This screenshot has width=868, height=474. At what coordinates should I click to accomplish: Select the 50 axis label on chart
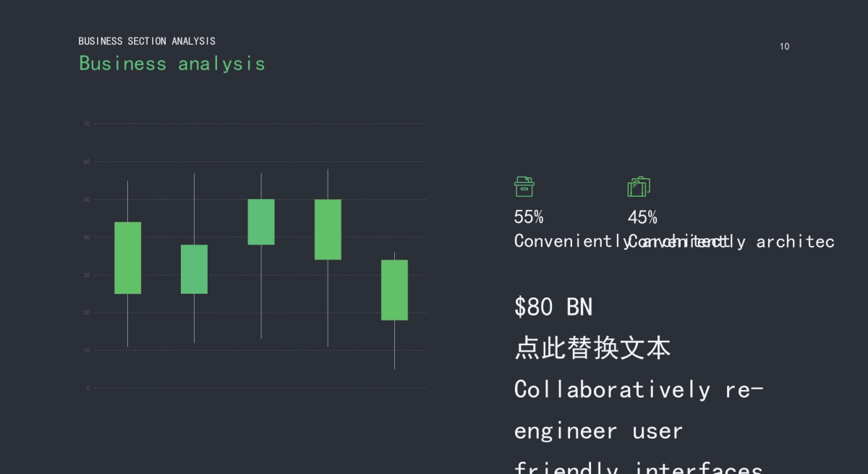pos(87,200)
